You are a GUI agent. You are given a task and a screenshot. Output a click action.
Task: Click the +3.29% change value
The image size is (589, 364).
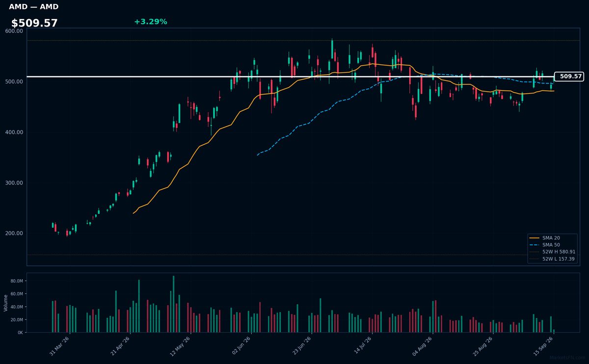[150, 22]
